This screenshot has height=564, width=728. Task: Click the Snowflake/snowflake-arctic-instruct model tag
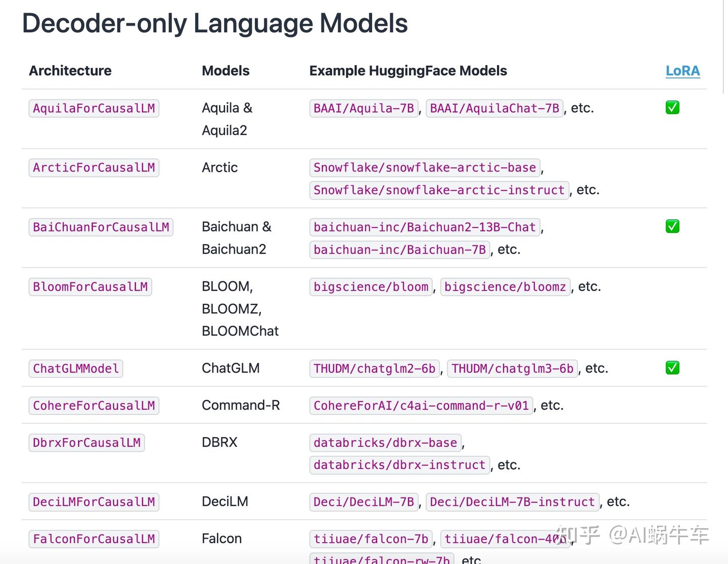click(x=439, y=190)
